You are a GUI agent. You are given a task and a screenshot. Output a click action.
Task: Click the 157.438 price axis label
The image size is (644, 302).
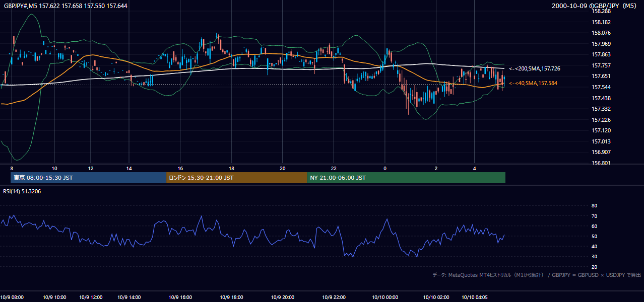[x=601, y=98]
